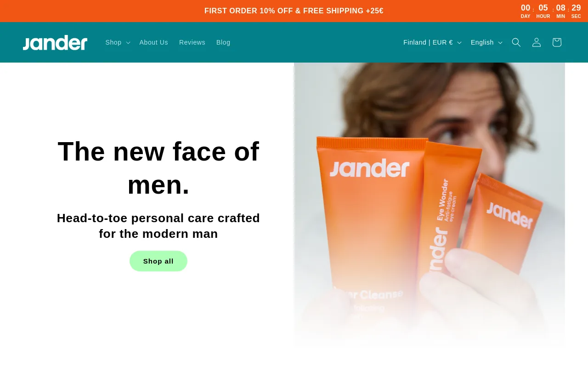Click the Shop all button
Screen dimensions: 588x368
[x=158, y=261]
